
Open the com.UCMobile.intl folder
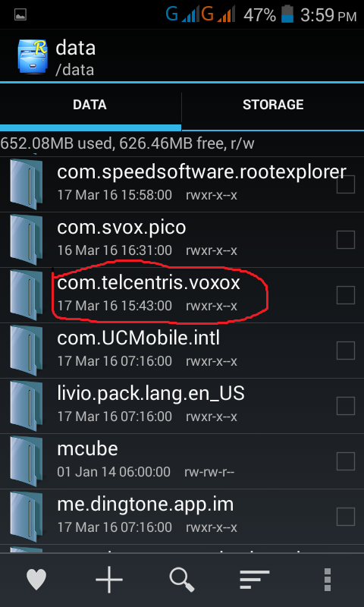pos(182,351)
